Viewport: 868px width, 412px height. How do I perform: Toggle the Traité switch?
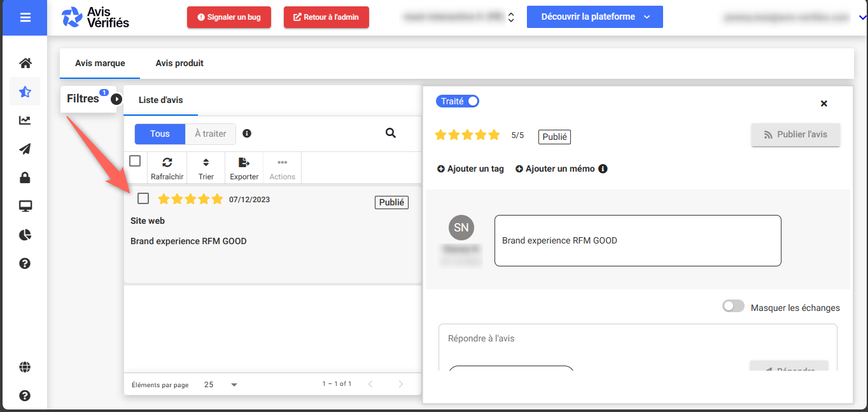click(x=457, y=101)
